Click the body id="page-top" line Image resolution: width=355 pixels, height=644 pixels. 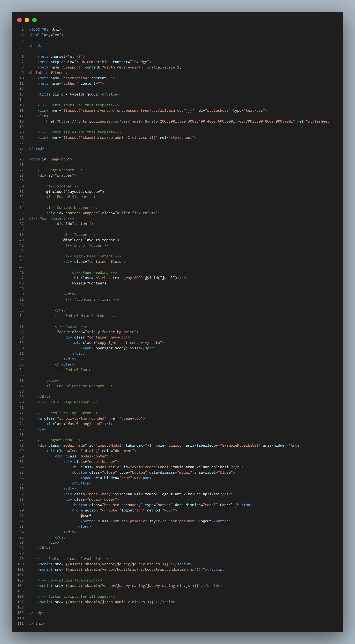pos(50,159)
